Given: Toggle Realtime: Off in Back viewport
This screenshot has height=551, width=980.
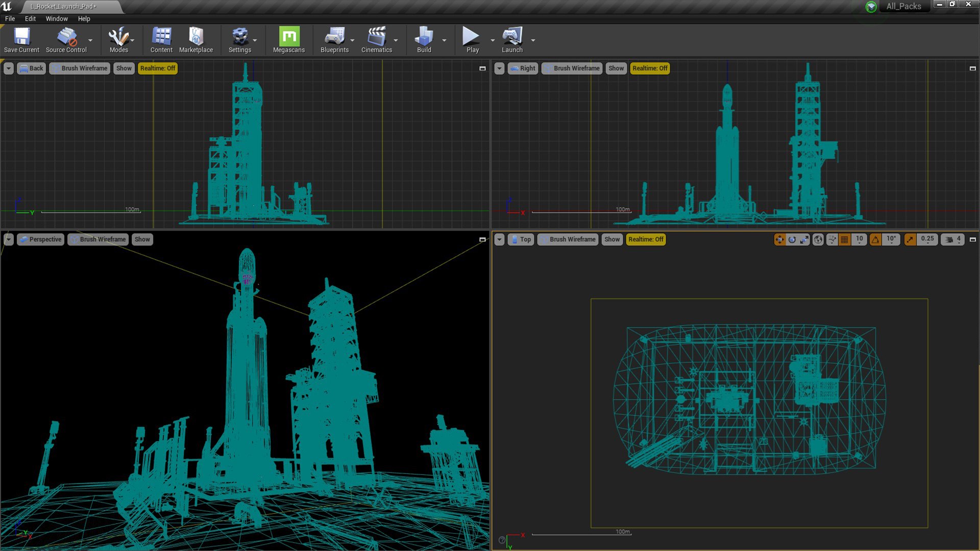Looking at the screenshot, I should point(158,68).
